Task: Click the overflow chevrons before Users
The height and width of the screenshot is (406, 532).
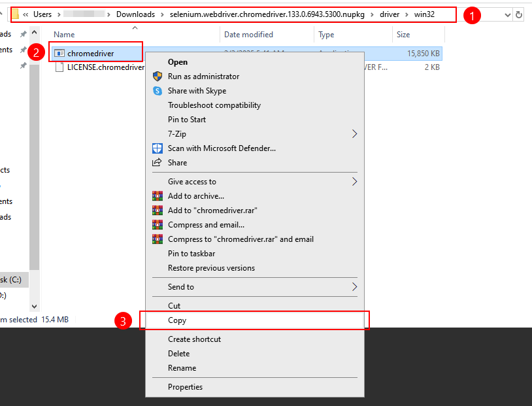Action: [x=25, y=14]
